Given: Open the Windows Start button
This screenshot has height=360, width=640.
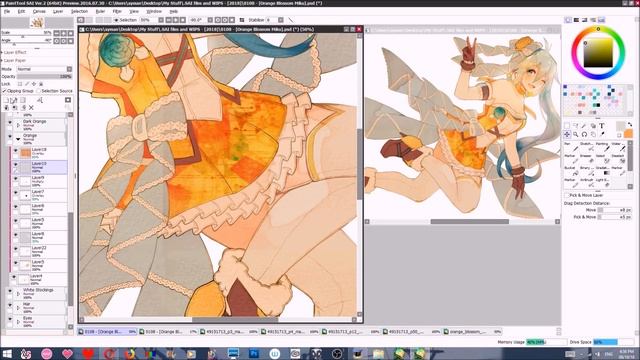Looking at the screenshot, I should [x=7, y=353].
